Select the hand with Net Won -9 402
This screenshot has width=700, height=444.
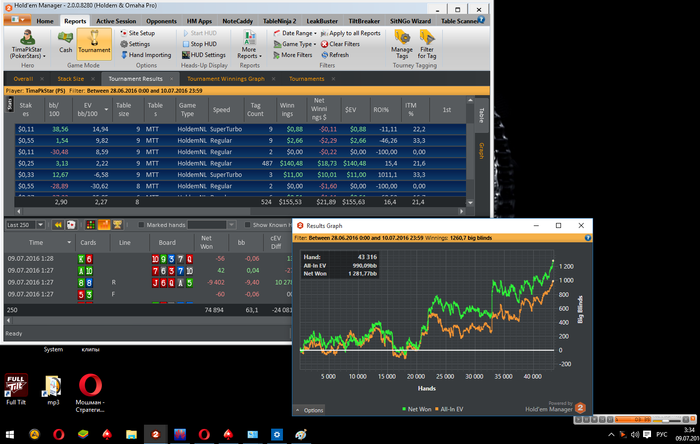[x=148, y=282]
